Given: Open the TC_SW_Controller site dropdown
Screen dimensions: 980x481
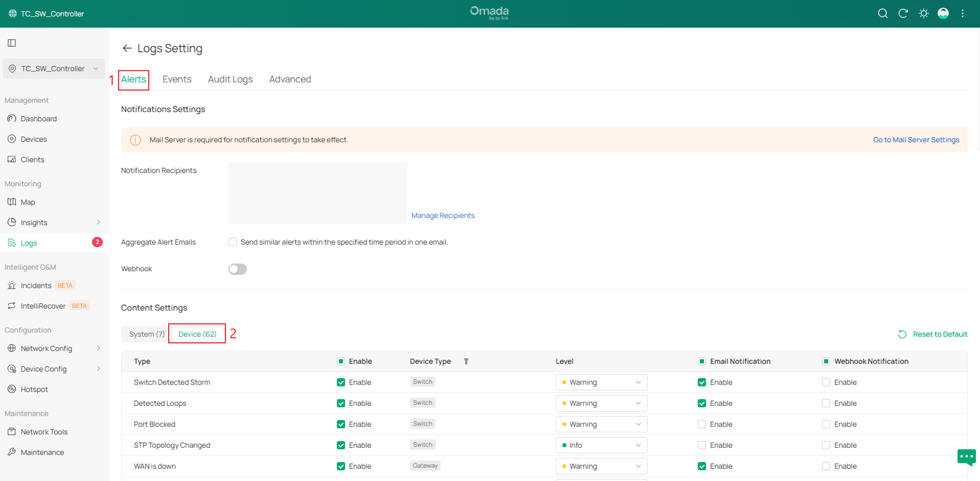Looking at the screenshot, I should (x=54, y=68).
